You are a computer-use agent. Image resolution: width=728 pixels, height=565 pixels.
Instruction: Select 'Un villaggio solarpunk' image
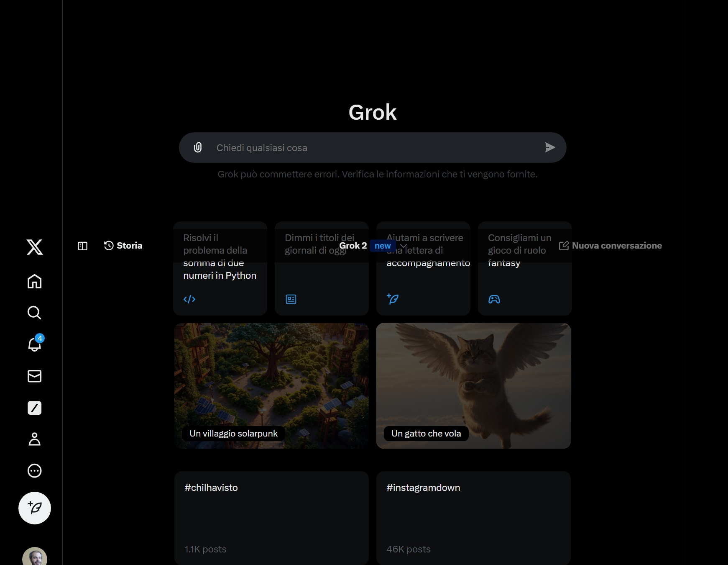271,385
